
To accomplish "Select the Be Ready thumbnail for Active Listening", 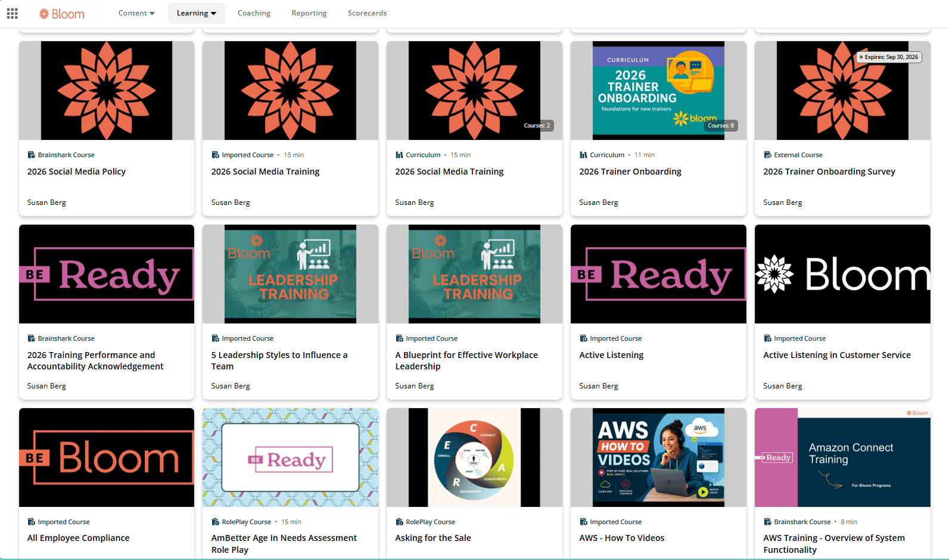I will point(658,274).
